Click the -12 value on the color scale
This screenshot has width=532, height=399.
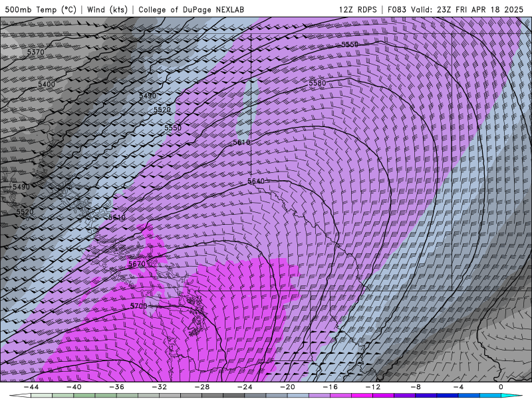tap(373, 387)
